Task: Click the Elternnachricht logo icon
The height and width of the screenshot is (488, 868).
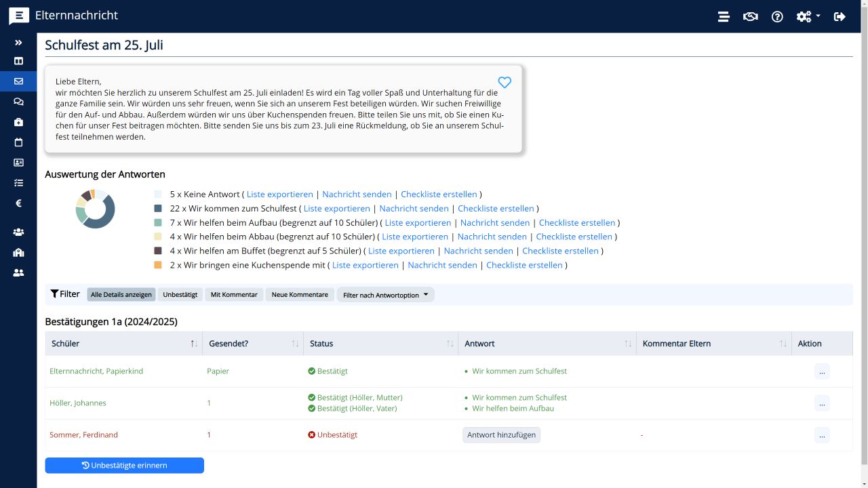Action: (19, 16)
